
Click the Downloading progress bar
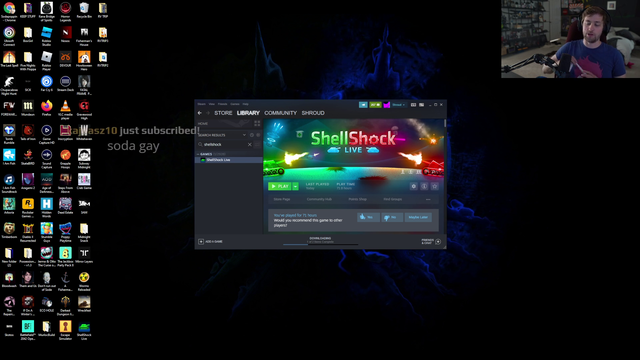click(x=320, y=244)
